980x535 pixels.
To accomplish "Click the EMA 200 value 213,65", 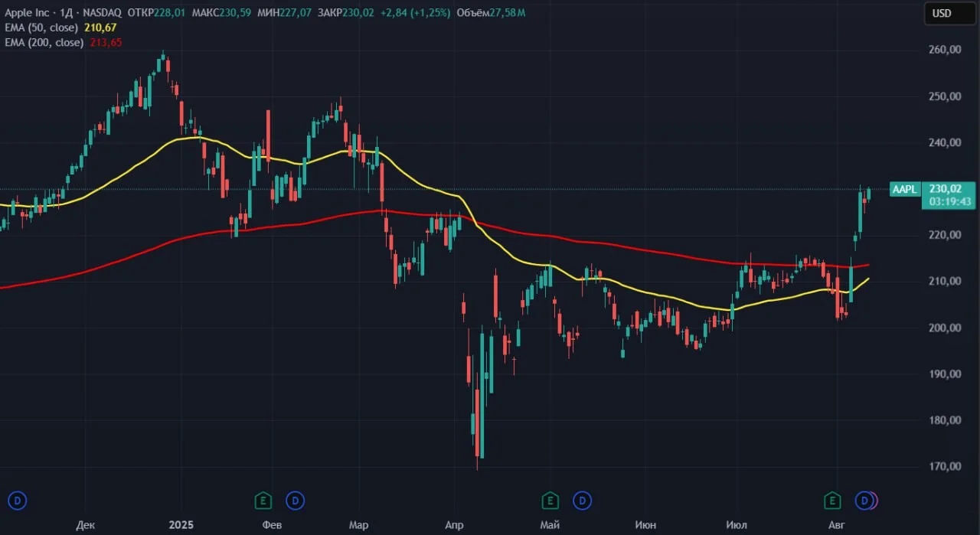I will point(106,42).
